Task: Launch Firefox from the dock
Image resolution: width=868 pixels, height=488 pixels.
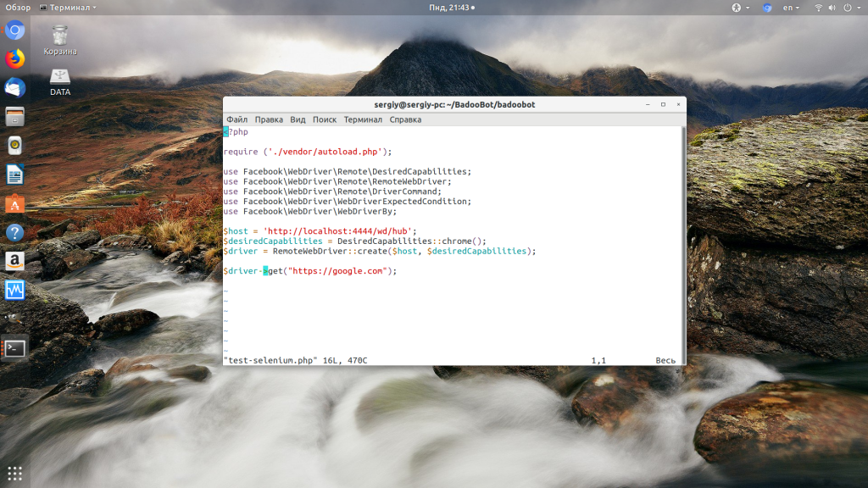Action: (x=14, y=59)
